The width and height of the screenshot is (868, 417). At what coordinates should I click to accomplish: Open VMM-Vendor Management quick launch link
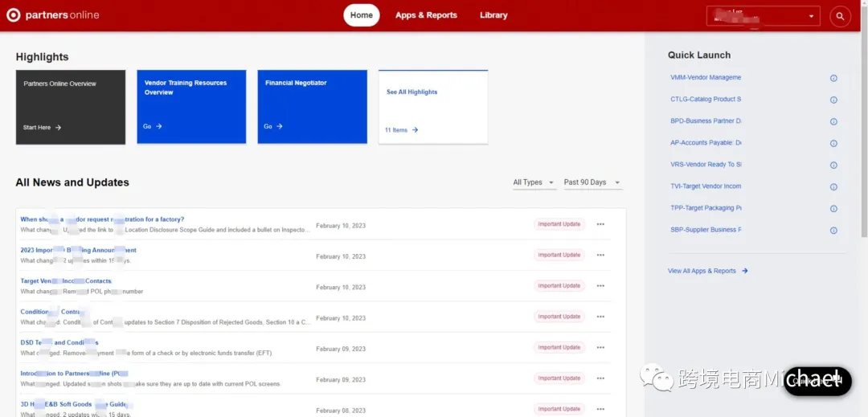coord(706,77)
